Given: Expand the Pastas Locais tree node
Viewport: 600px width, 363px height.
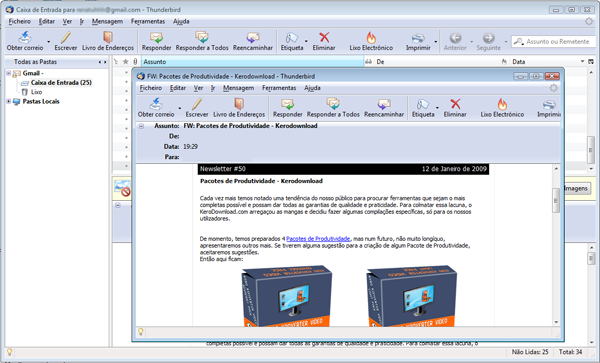Looking at the screenshot, I should coord(8,101).
